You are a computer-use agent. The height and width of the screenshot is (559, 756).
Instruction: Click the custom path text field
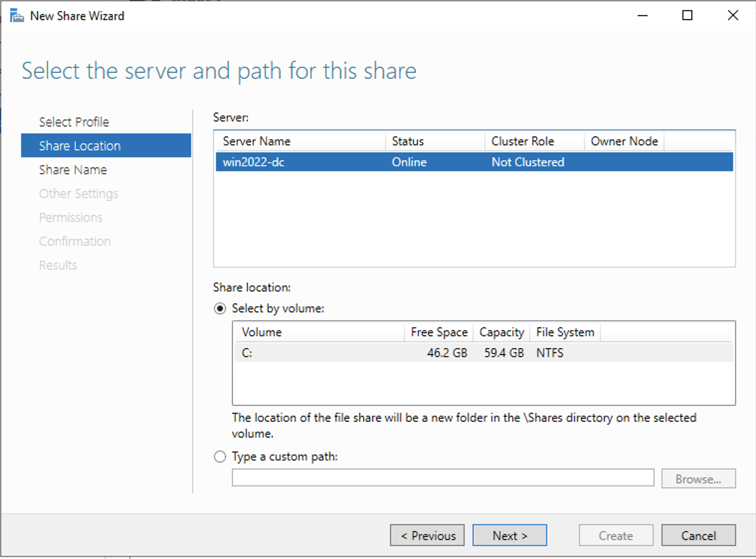[x=443, y=478]
